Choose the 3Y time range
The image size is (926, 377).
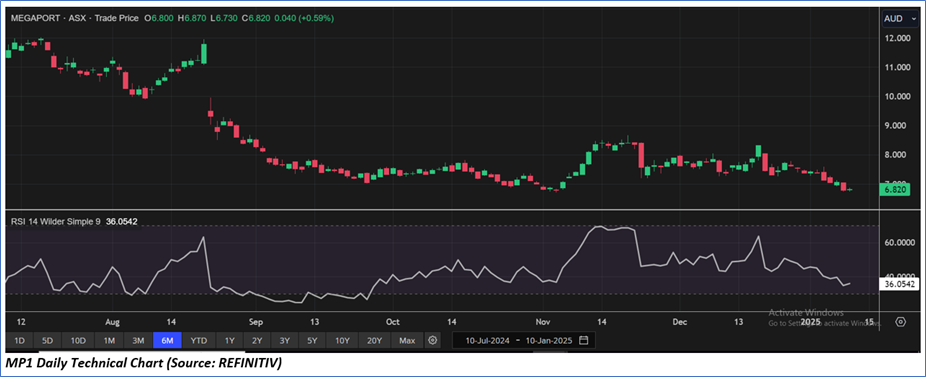tap(285, 340)
